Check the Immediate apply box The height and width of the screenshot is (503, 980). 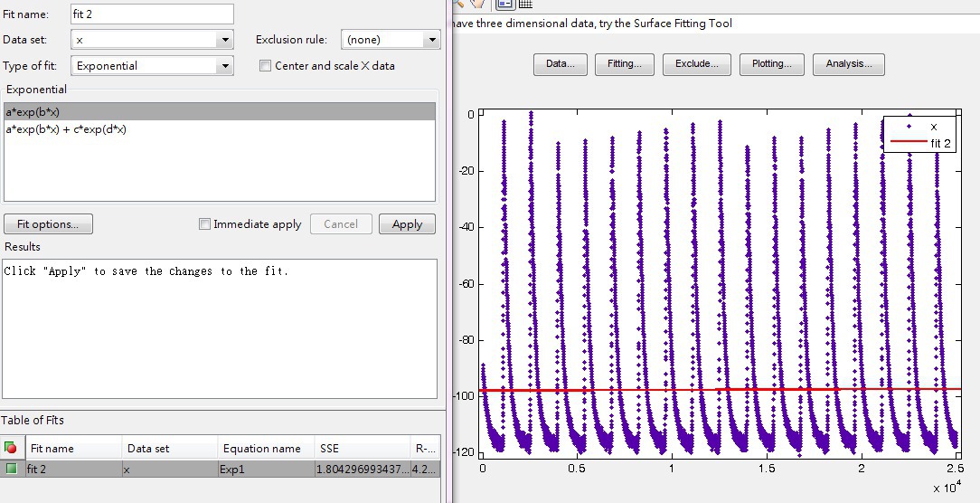coord(204,224)
